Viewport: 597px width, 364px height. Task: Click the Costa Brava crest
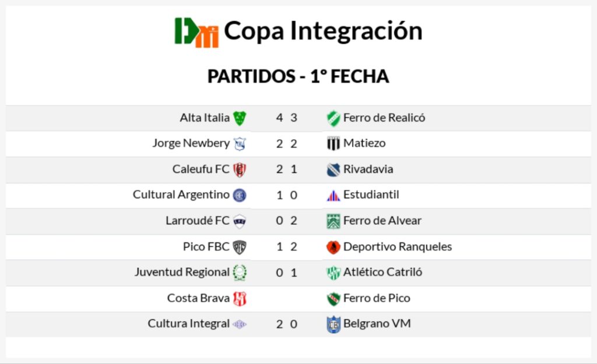239,298
